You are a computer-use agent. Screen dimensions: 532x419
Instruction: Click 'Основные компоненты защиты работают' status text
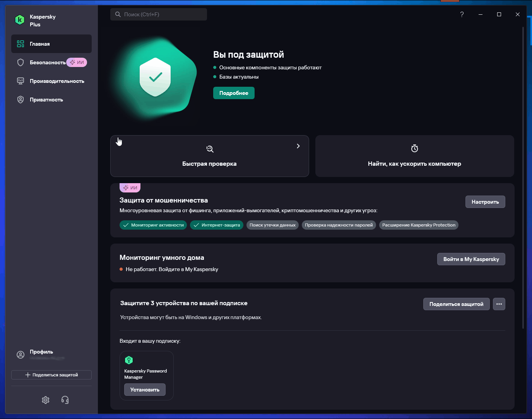270,67
